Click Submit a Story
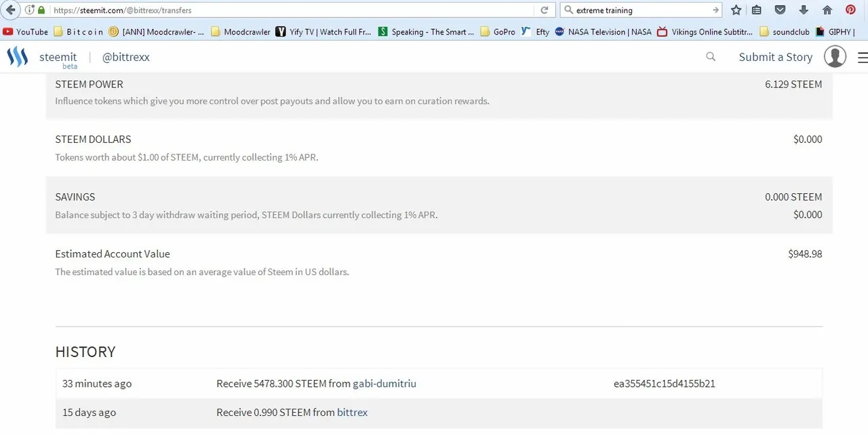 776,57
